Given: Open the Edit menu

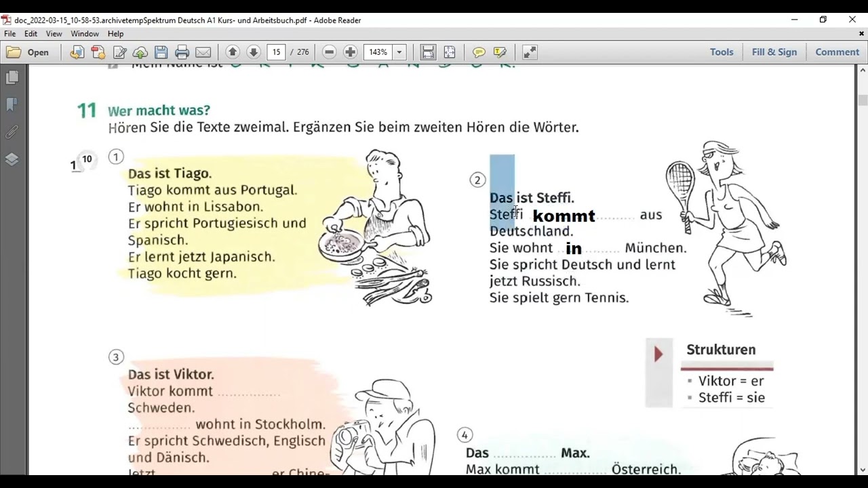Looking at the screenshot, I should coord(31,34).
